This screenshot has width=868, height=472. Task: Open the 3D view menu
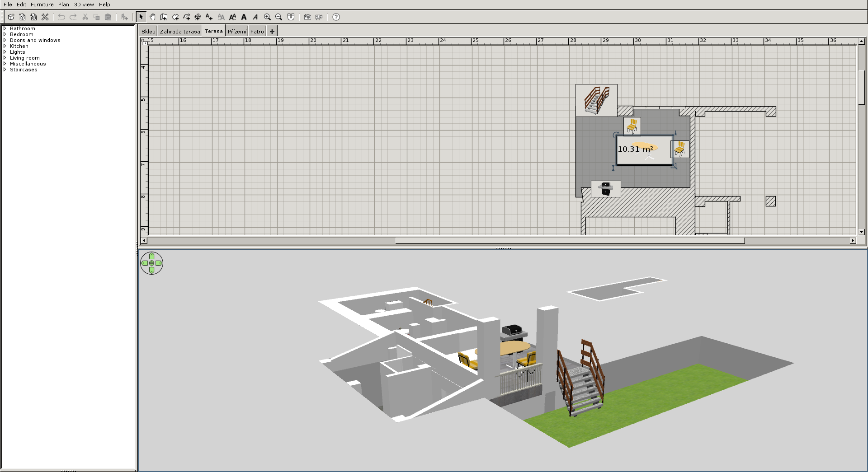pos(84,5)
